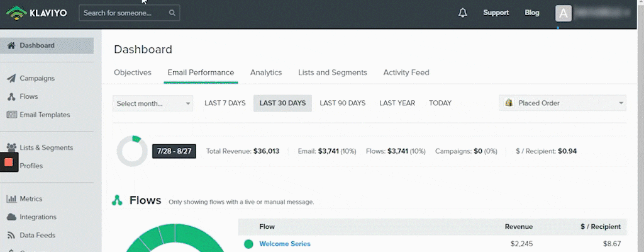Open Metrics bar chart icon
This screenshot has height=252, width=644.
pyautogui.click(x=11, y=198)
